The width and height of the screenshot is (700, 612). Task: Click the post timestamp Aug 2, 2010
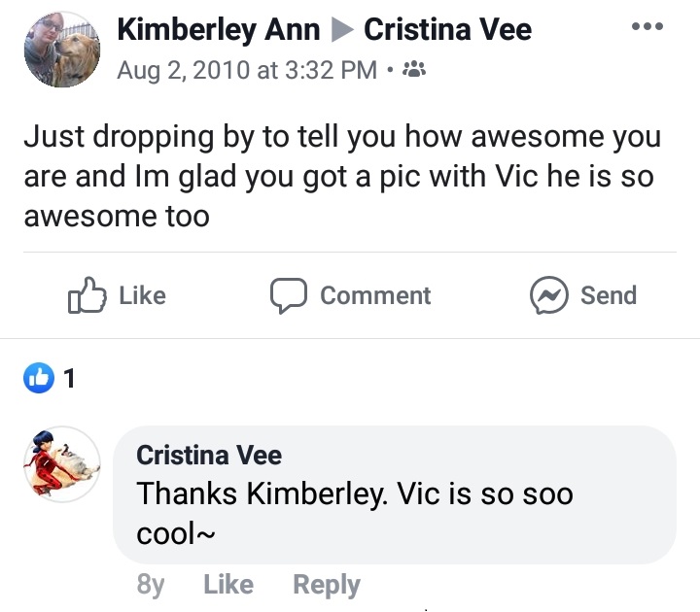[x=247, y=70]
